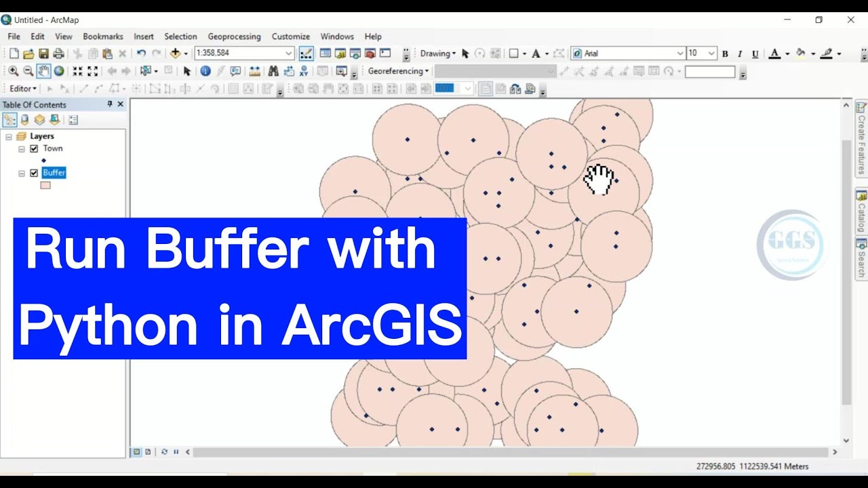Uncheck the Town layer checkbox
This screenshot has width=868, height=488.
pyautogui.click(x=34, y=148)
